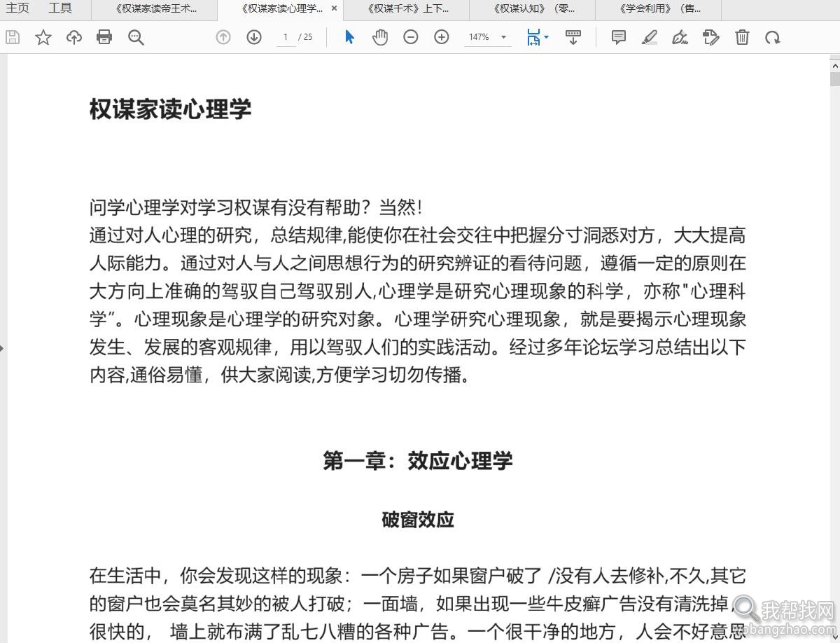The width and height of the screenshot is (840, 643).
Task: Click heading 第一章：效应心理学
Action: pyautogui.click(x=418, y=460)
